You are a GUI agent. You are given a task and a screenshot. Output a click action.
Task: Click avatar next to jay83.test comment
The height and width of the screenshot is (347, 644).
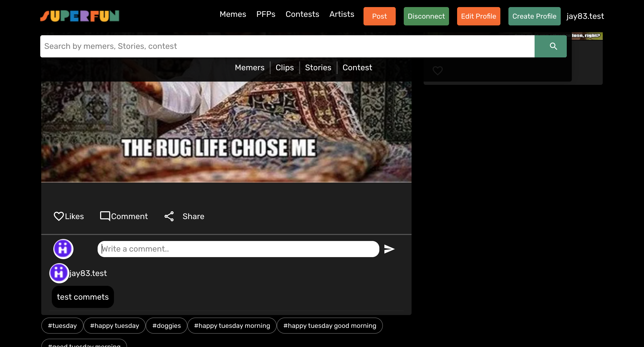click(x=59, y=273)
